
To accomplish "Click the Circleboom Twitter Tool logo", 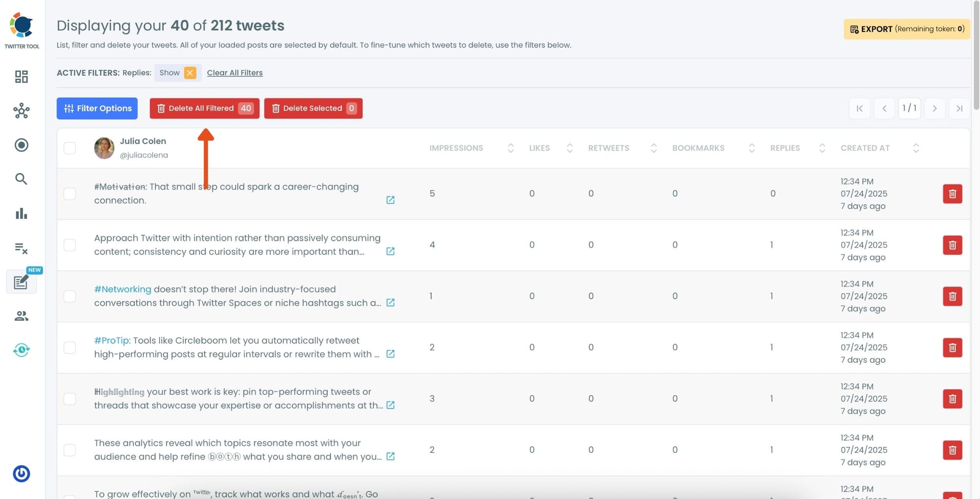I will [22, 30].
